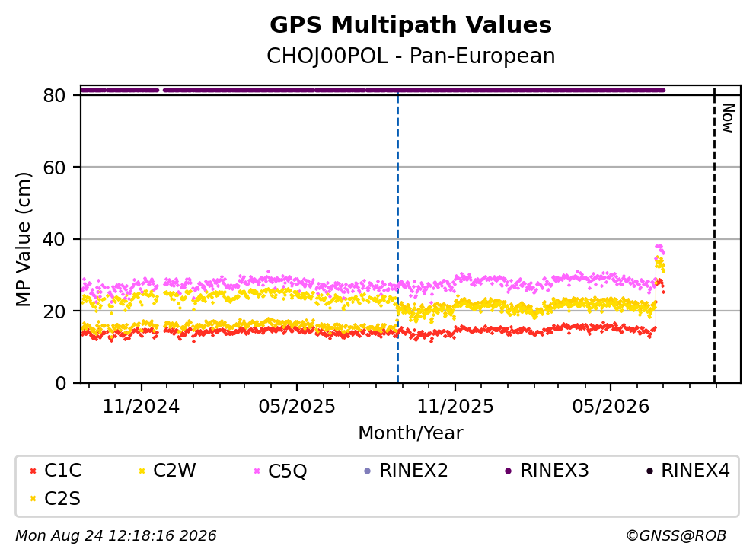Select the RINEX3 legend label
This screenshot has height=559, width=756.
(554, 471)
